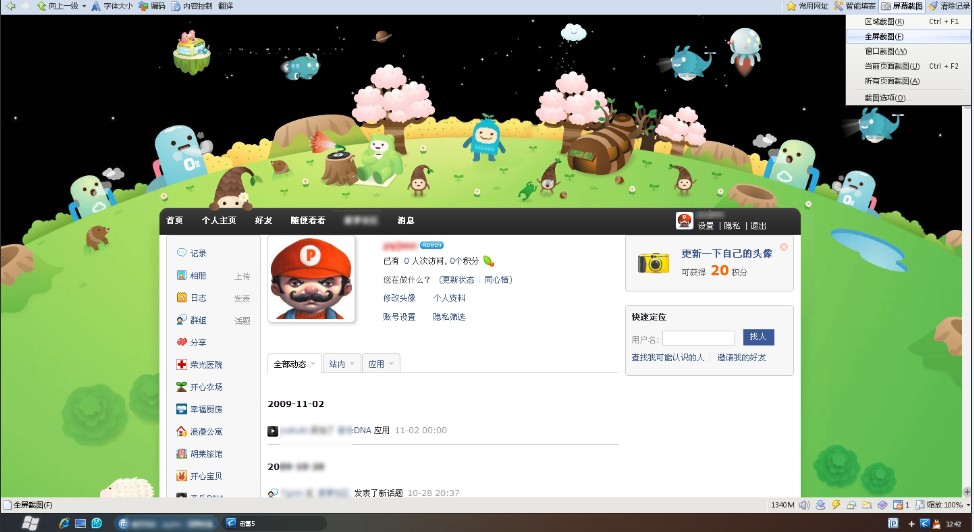Open the 字体大小 font size tool
The width and height of the screenshot is (974, 532).
(112, 6)
